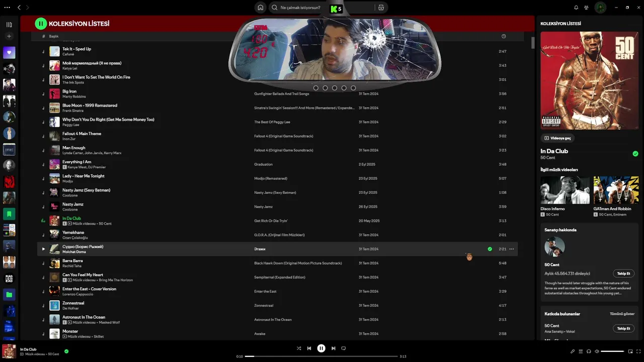
Task: Open the play queue icon
Action: (x=581, y=351)
